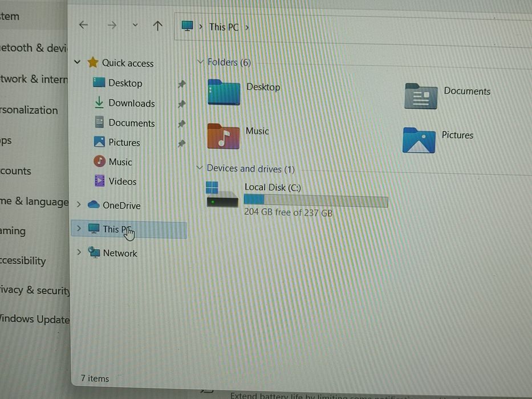The width and height of the screenshot is (532, 399).
Task: Open the Documents folder icon in main pane
Action: click(x=421, y=96)
